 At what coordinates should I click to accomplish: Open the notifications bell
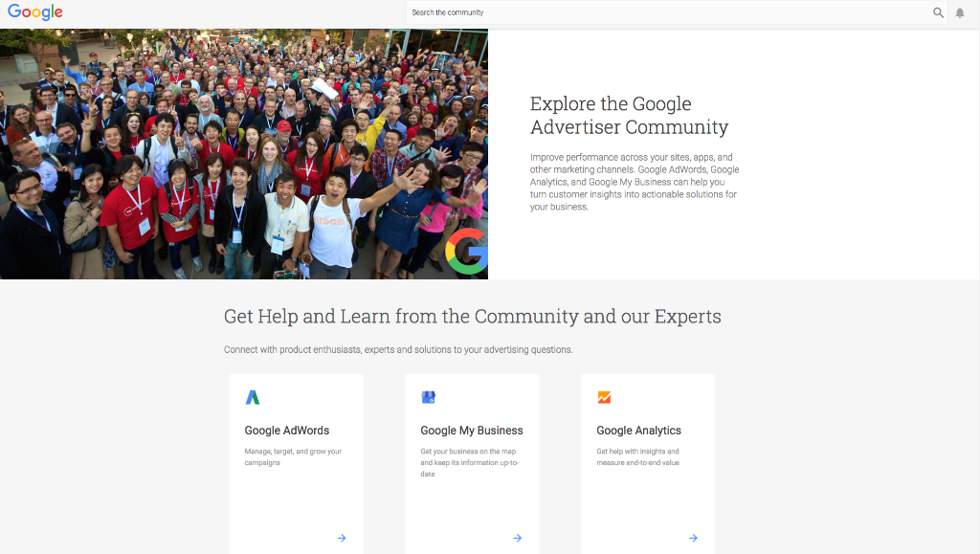click(960, 12)
